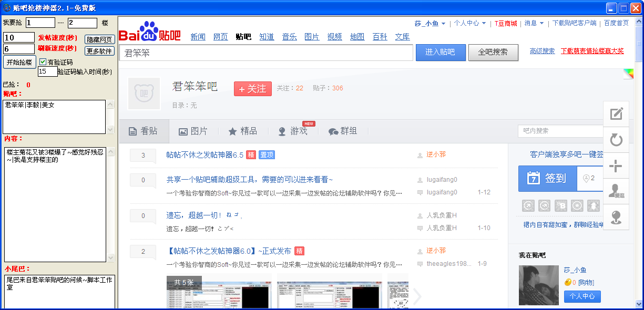644x310 pixels.
Task: Click next arrow on image thumbnails strip
Action: [417, 297]
